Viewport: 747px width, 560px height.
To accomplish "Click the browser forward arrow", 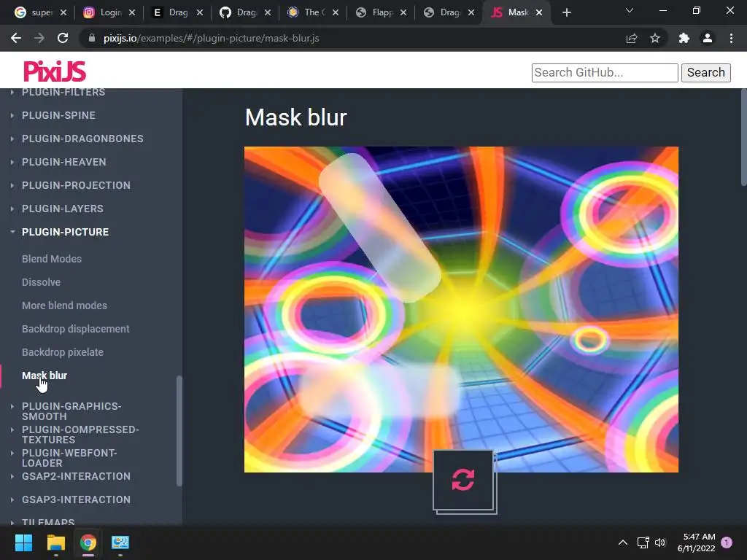I will (39, 38).
